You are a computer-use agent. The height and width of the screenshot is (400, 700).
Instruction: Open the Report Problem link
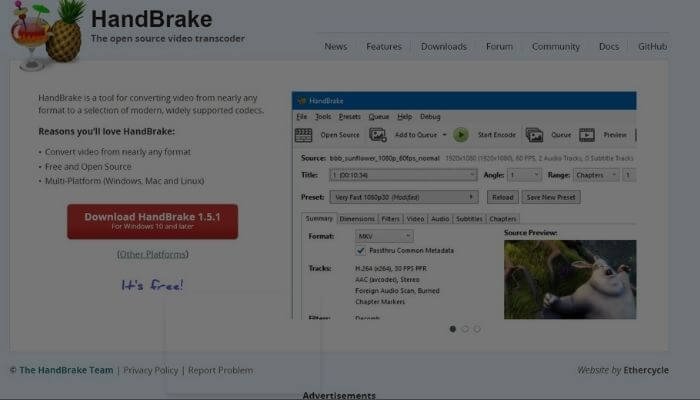221,370
